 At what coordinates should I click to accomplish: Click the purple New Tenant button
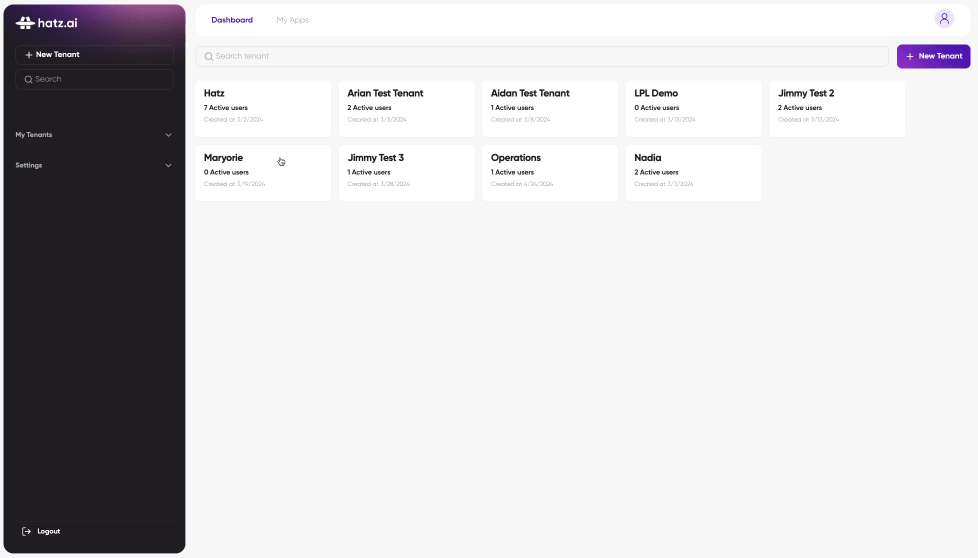(933, 56)
